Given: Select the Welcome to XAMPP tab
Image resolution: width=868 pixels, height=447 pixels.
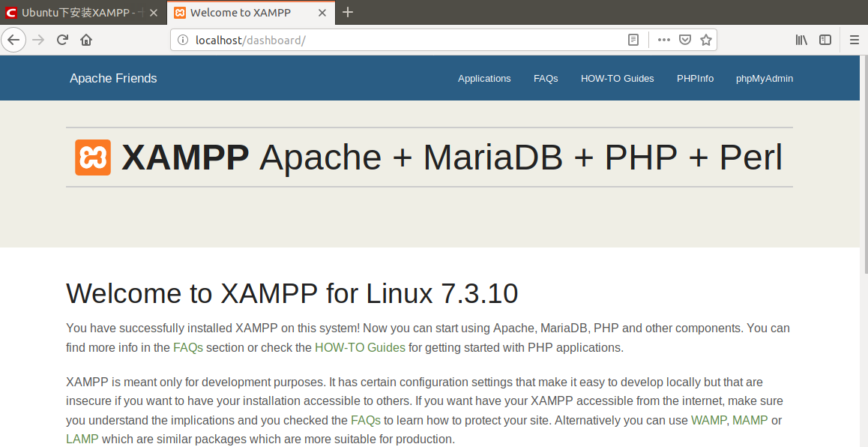Looking at the screenshot, I should [x=251, y=13].
